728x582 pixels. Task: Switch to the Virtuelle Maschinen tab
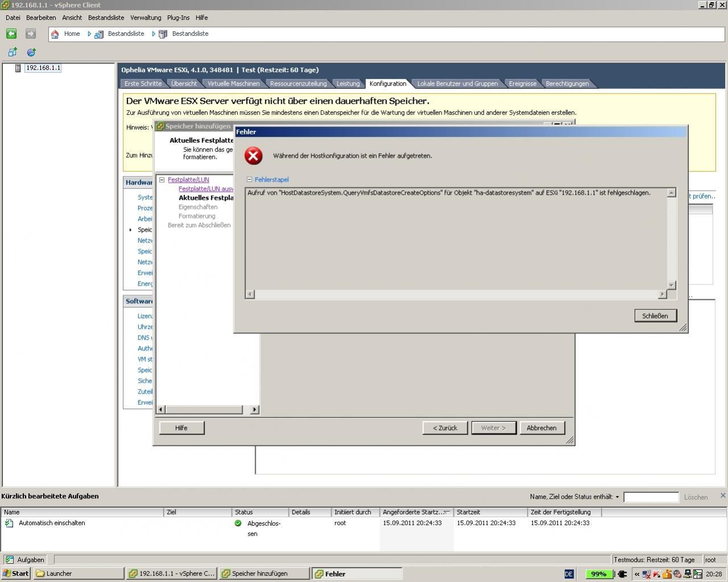click(233, 84)
